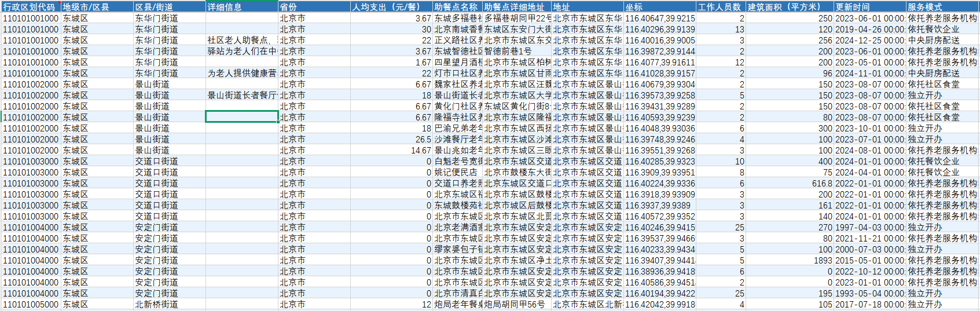The height and width of the screenshot is (311, 980).
Task: Select the update time cell 1997-04-03
Action: [869, 227]
